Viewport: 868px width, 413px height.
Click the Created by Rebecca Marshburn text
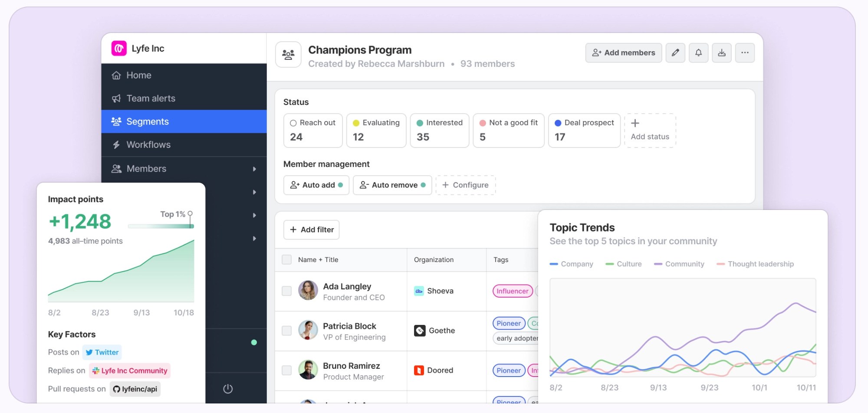pos(376,64)
